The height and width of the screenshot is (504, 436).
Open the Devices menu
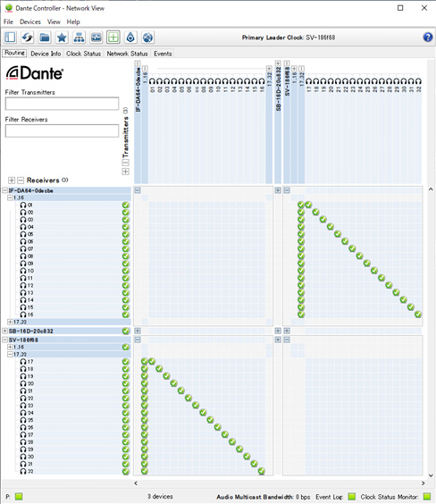(x=30, y=21)
